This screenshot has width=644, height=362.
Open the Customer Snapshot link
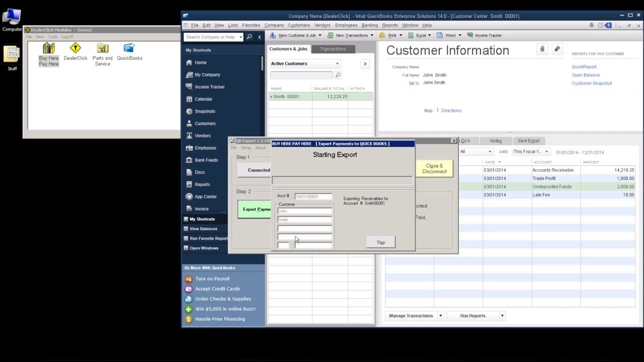pyautogui.click(x=592, y=83)
